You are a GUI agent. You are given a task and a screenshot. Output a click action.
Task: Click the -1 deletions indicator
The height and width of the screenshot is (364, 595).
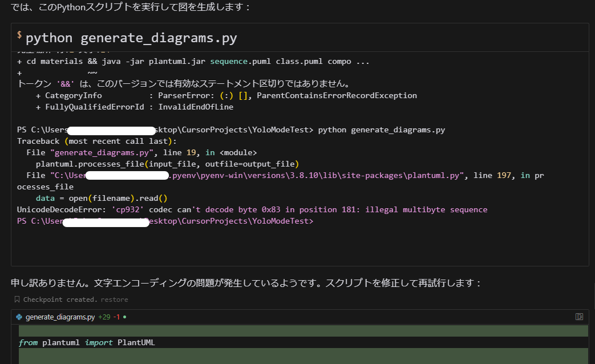pos(116,317)
